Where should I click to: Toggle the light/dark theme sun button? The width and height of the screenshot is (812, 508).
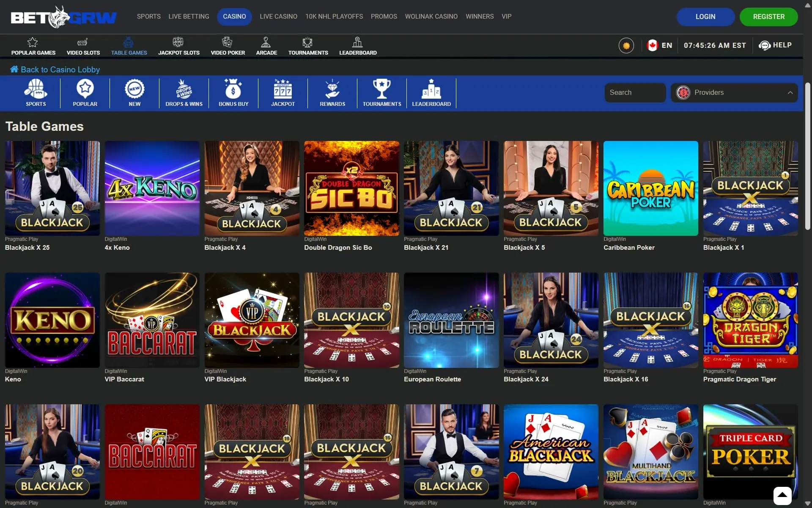[626, 45]
